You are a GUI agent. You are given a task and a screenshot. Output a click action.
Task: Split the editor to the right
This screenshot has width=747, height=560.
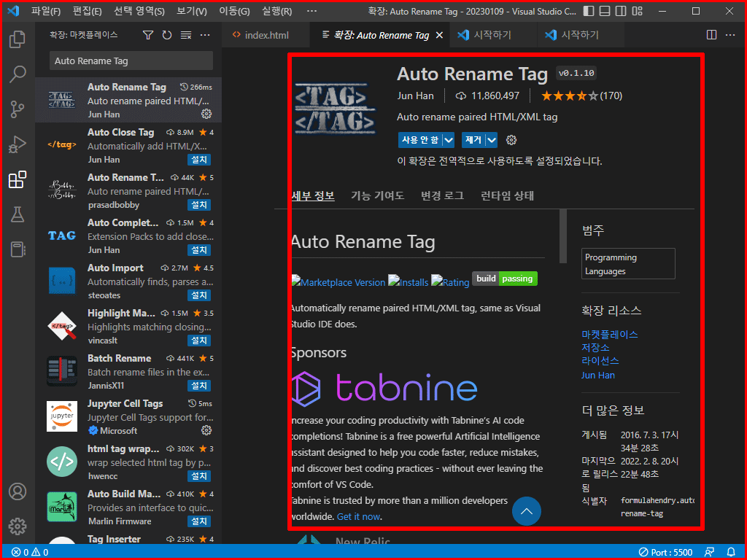711,35
